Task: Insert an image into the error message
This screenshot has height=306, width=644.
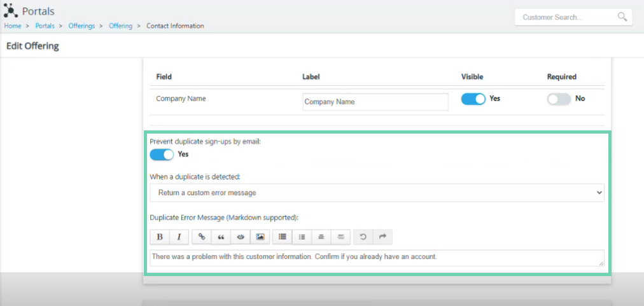Action: click(x=260, y=237)
